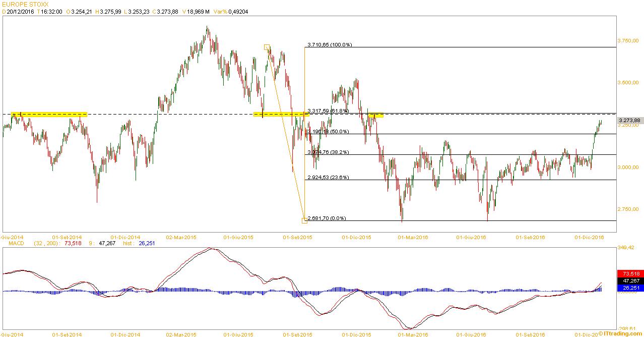The width and height of the screenshot is (644, 337).
Task: Click the 3.074,76 (38.2%) Fibonacci label
Action: [328, 152]
